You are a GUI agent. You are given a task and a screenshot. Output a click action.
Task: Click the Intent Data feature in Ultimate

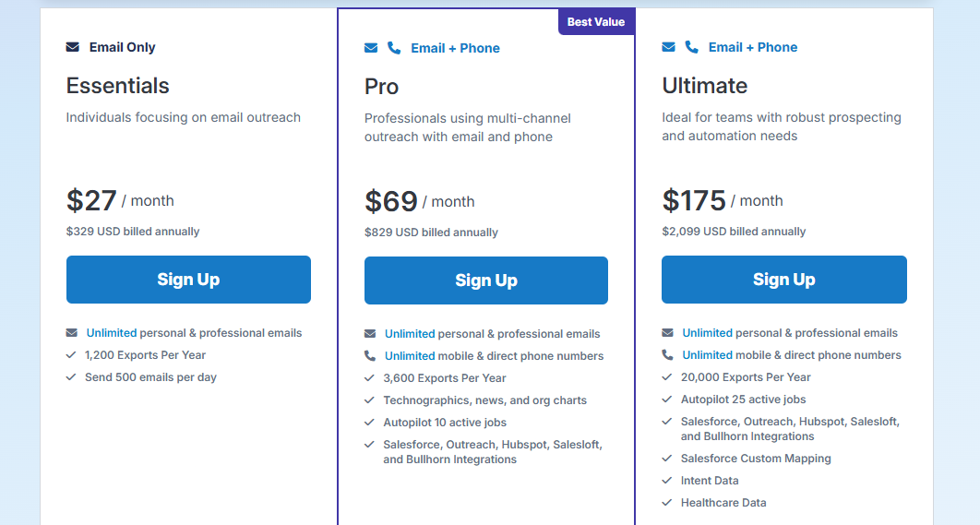(709, 481)
